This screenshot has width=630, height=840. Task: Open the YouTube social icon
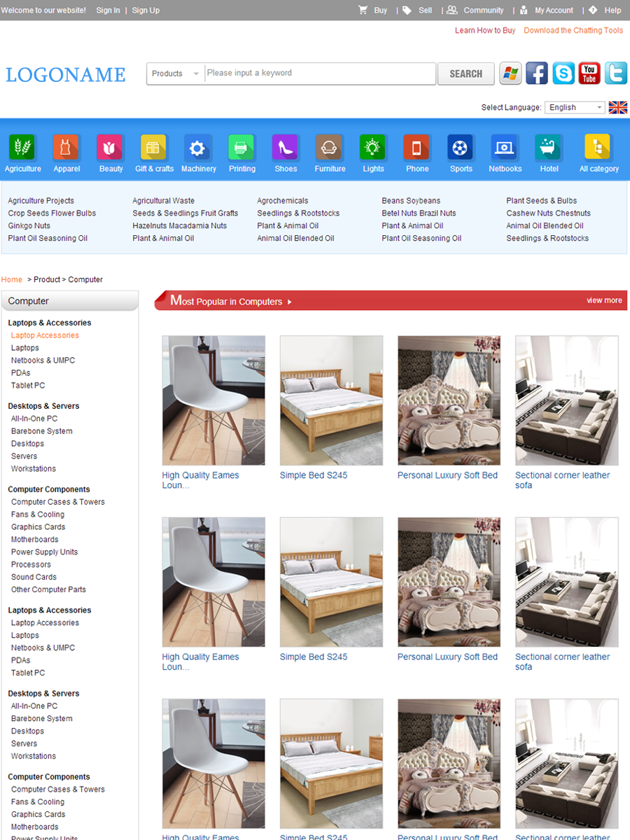(x=589, y=73)
